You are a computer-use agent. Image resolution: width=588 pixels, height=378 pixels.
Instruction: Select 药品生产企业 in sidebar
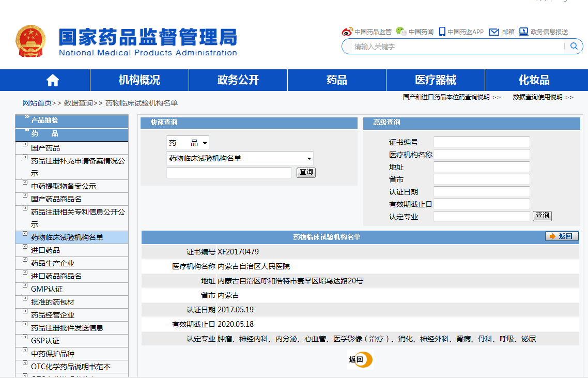[53, 264]
